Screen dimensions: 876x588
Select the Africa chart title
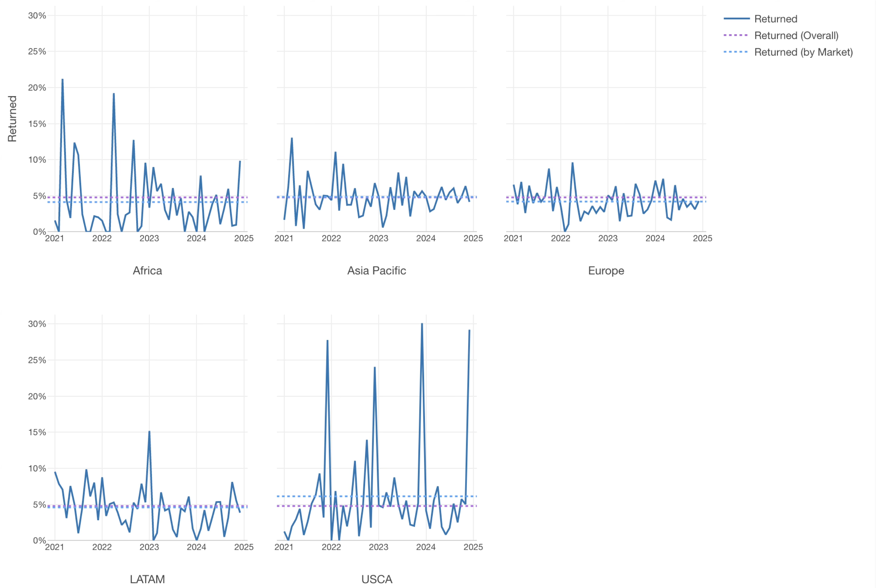point(147,270)
